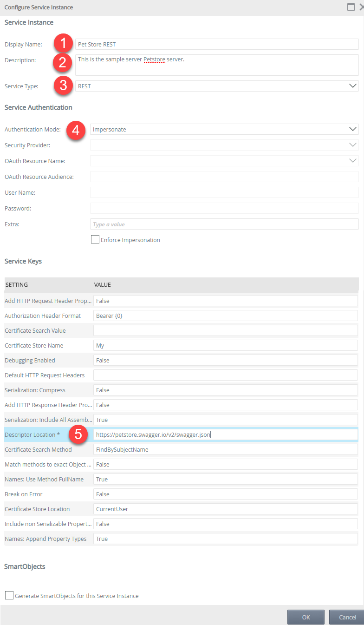The height and width of the screenshot is (625, 364).
Task: Open the Security Provider dropdown
Action: pyautogui.click(x=352, y=145)
